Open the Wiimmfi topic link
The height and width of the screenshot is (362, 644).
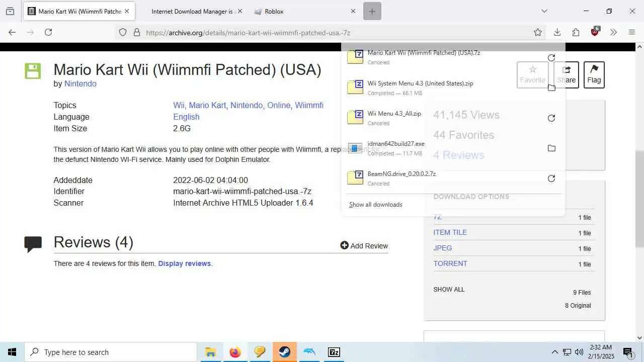309,105
